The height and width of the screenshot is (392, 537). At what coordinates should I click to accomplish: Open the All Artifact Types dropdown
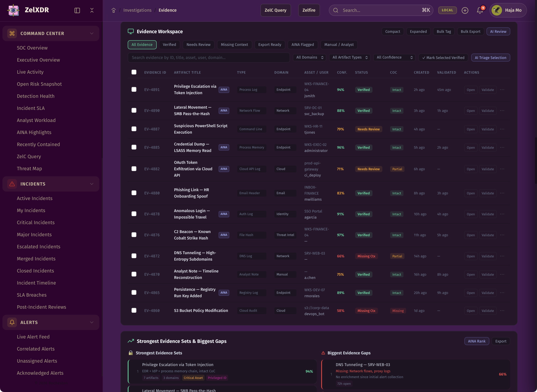350,57
